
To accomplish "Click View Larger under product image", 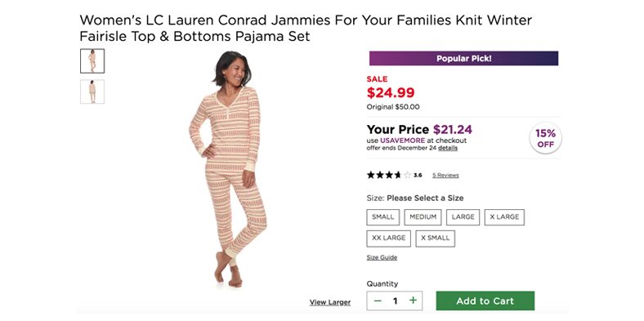I will (x=330, y=302).
